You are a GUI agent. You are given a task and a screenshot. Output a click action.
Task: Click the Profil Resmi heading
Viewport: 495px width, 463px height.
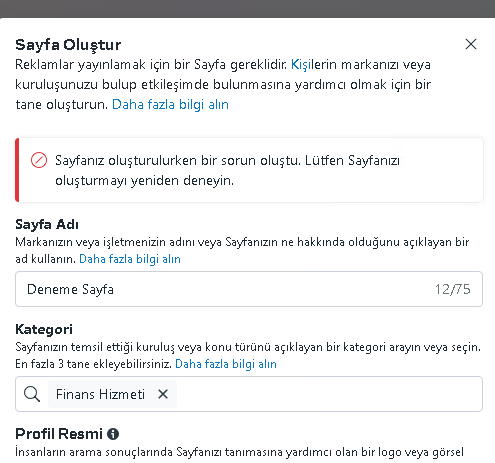59,434
